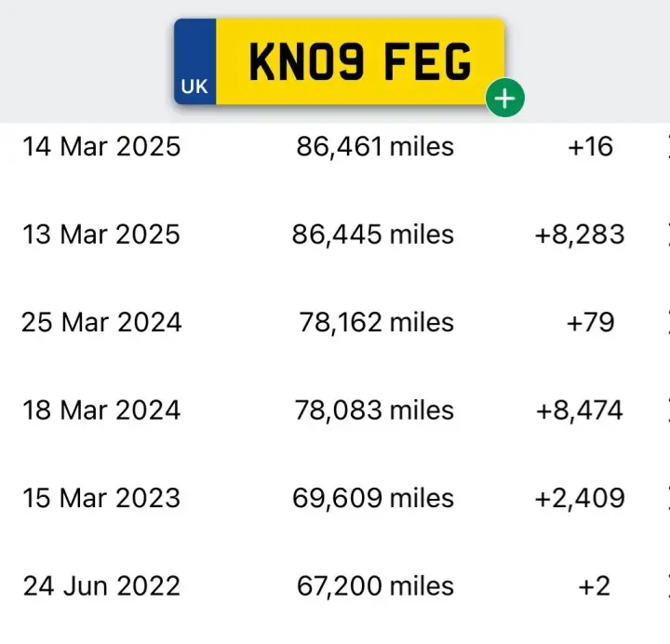This screenshot has width=670, height=644.
Task: Select the 78,083 miles reading
Action: click(374, 410)
